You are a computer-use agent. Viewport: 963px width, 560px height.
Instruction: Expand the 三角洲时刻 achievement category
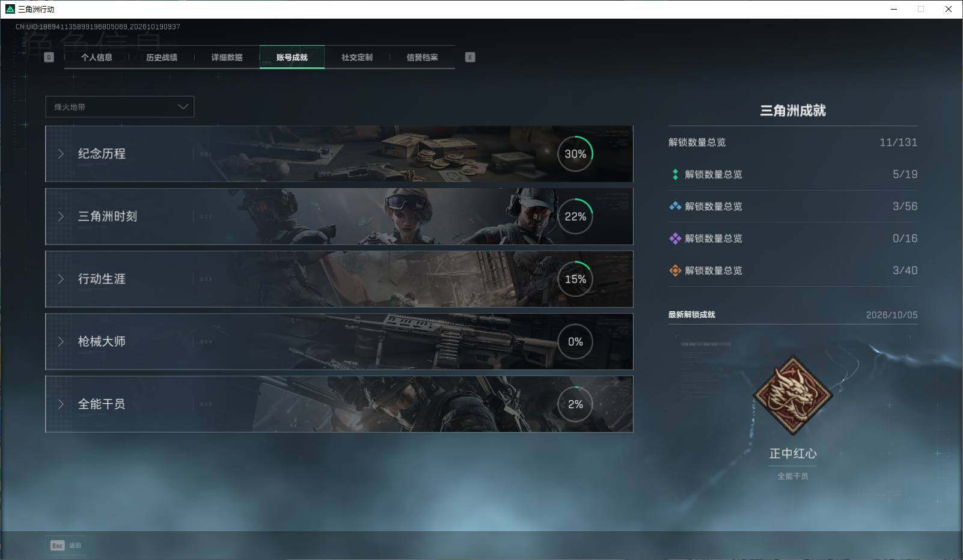point(339,216)
